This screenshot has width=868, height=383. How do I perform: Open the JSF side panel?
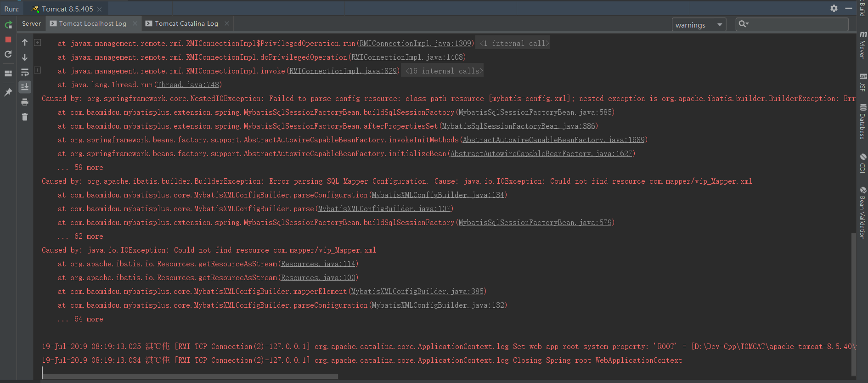click(x=862, y=82)
